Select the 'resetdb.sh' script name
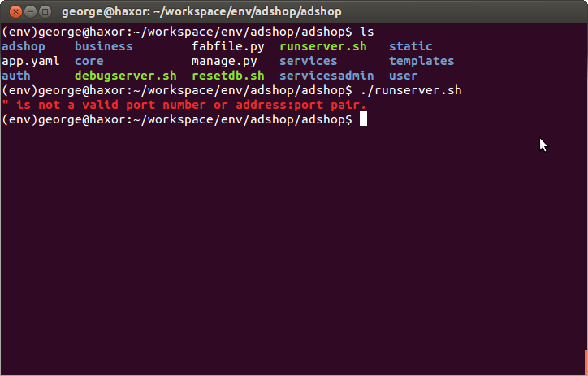 tap(228, 76)
